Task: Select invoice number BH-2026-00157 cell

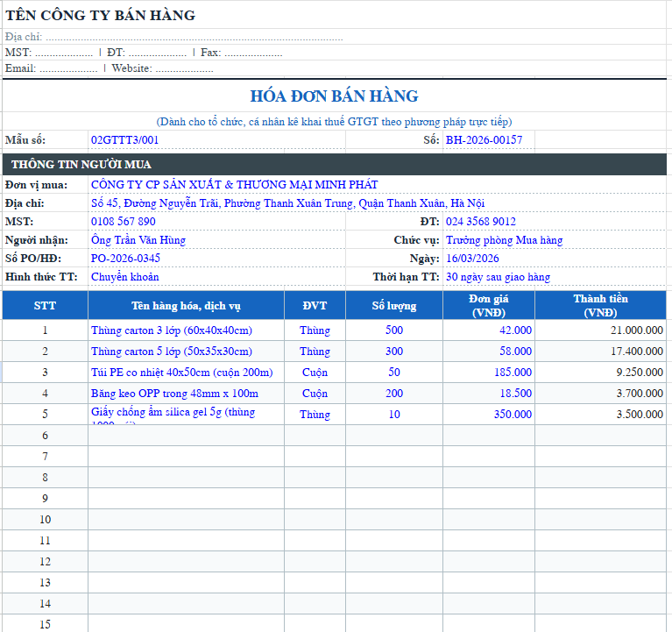Action: 485,140
